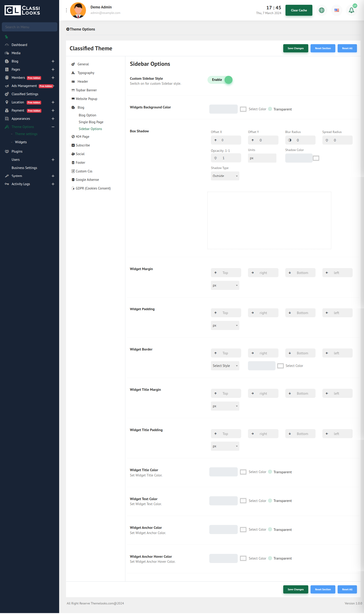
Task: Select Transparent for Widget Title Color
Action: click(x=270, y=472)
